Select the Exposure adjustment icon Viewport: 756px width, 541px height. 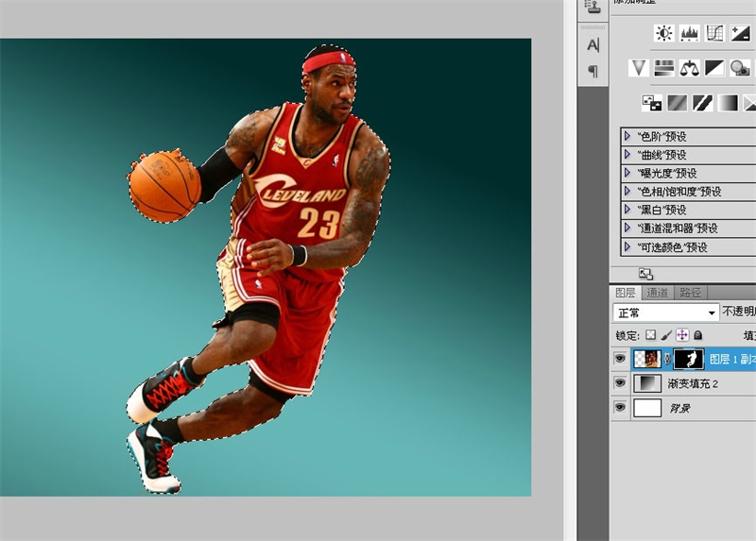coord(740,33)
